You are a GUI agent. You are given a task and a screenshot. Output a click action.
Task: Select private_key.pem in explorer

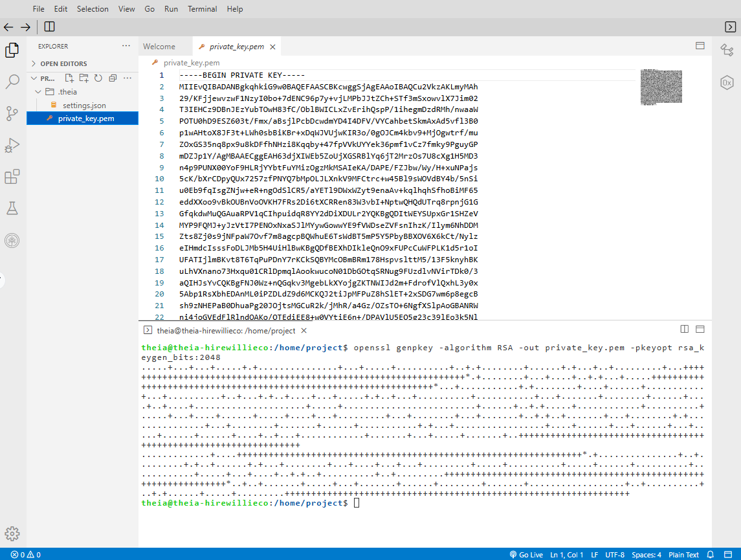(x=82, y=118)
